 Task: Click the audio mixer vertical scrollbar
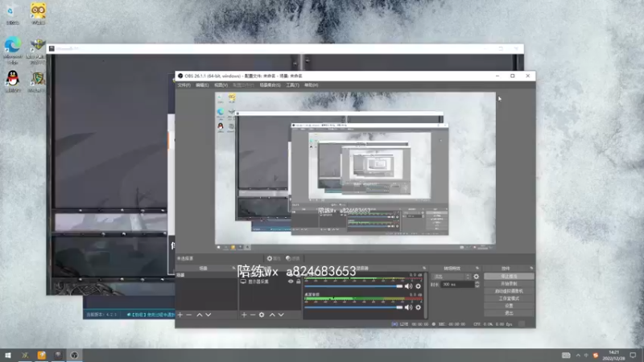coord(426,295)
